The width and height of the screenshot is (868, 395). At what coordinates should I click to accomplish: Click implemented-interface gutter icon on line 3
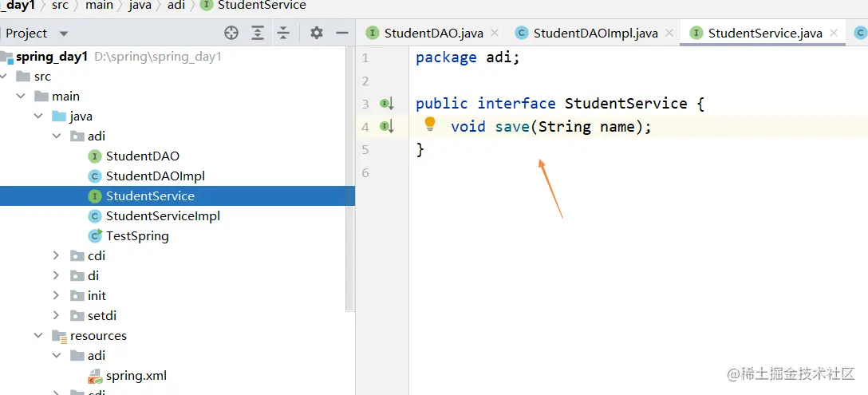point(386,104)
